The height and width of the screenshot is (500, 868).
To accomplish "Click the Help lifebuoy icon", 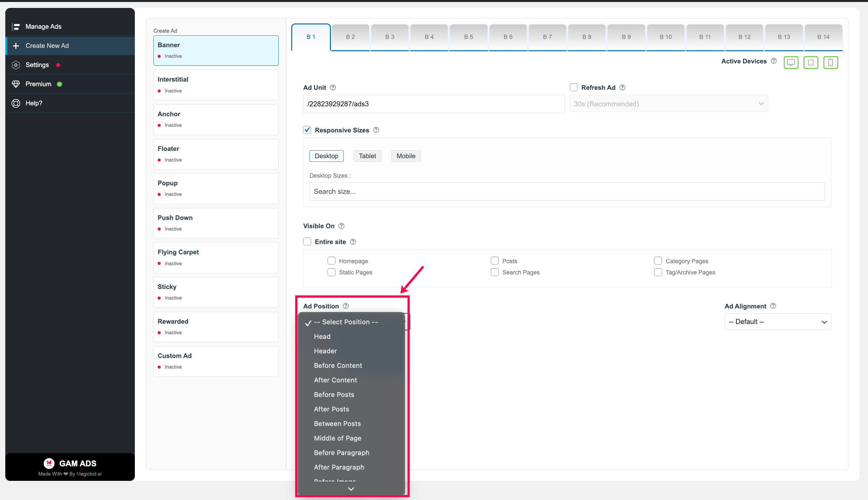I will (16, 103).
